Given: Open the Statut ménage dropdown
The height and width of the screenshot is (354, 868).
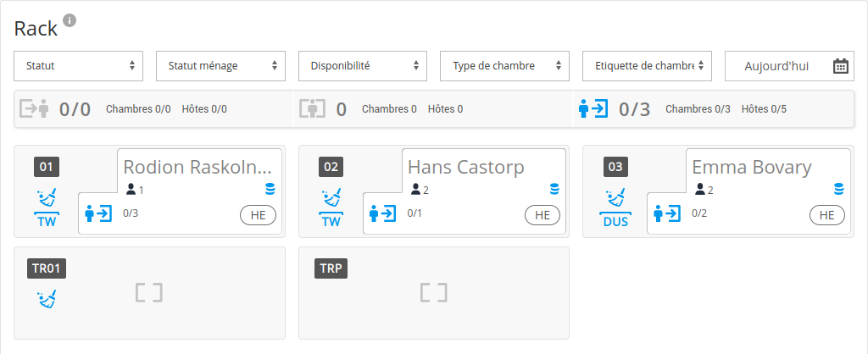Looking at the screenshot, I should [x=220, y=66].
